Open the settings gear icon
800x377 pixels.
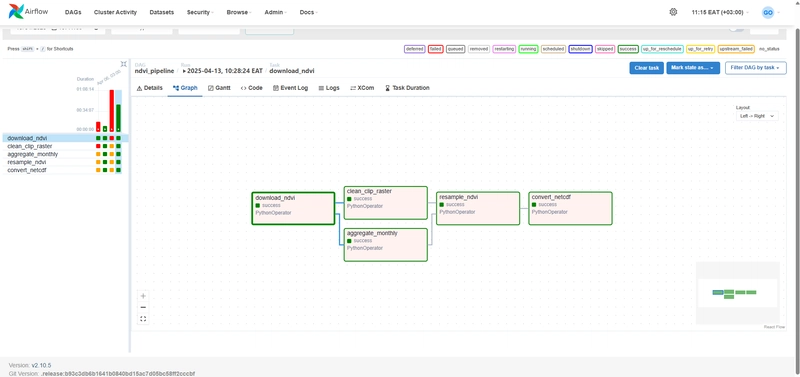[x=673, y=12]
